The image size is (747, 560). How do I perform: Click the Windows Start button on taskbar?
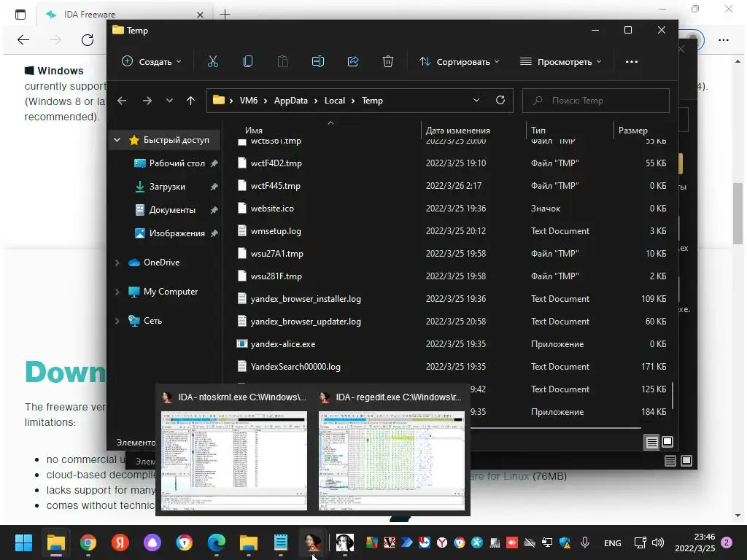tap(24, 542)
